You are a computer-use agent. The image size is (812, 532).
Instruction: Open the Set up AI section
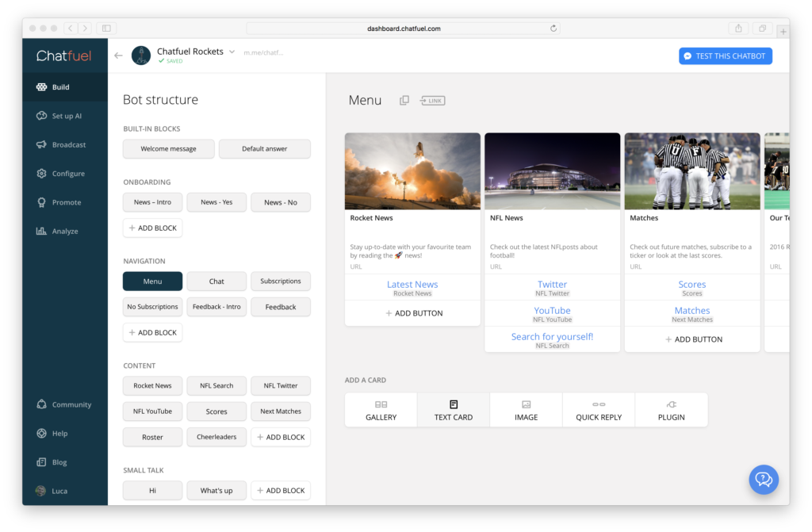[x=66, y=116]
